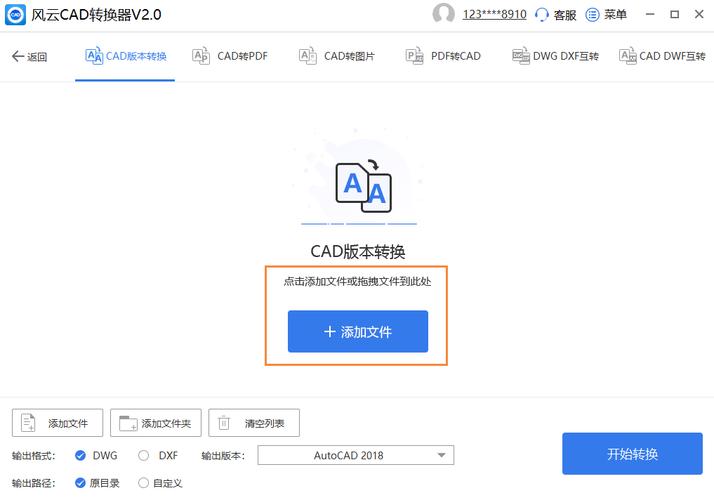Screen dimensions: 714x500
Task: Click the 添加文件夹 button
Action: point(156,423)
